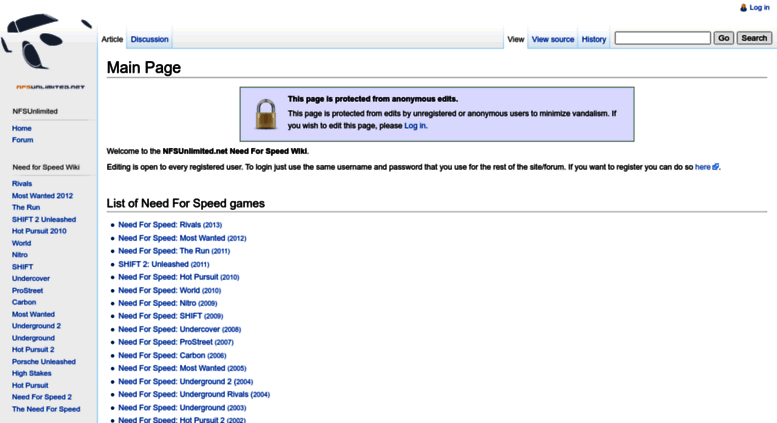The height and width of the screenshot is (423, 777).
Task: Open Need For Speed: Underground 2 (2004) article
Action: [185, 382]
